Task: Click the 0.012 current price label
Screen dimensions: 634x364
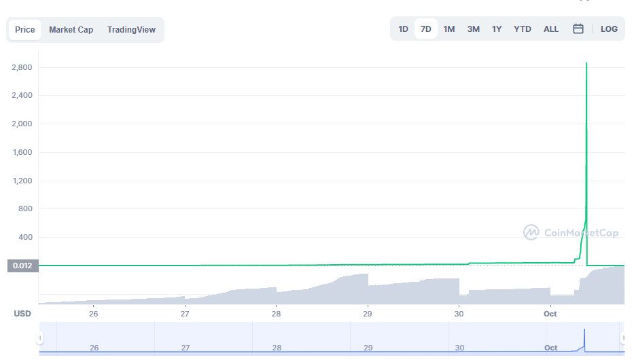Action: [22, 266]
